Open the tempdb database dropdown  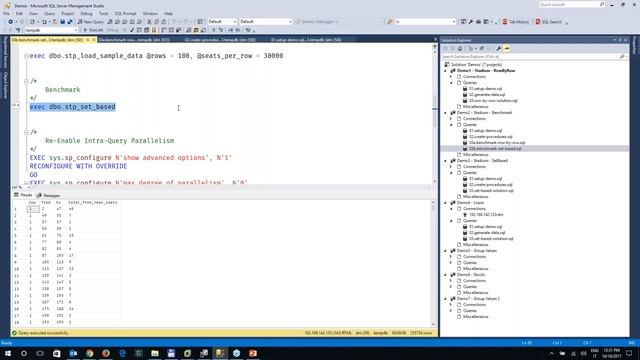[x=76, y=30]
